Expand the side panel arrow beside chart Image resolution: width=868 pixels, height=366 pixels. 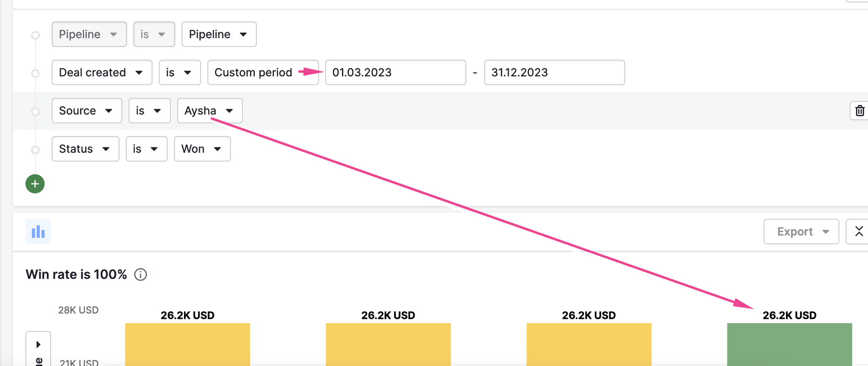pyautogui.click(x=38, y=345)
